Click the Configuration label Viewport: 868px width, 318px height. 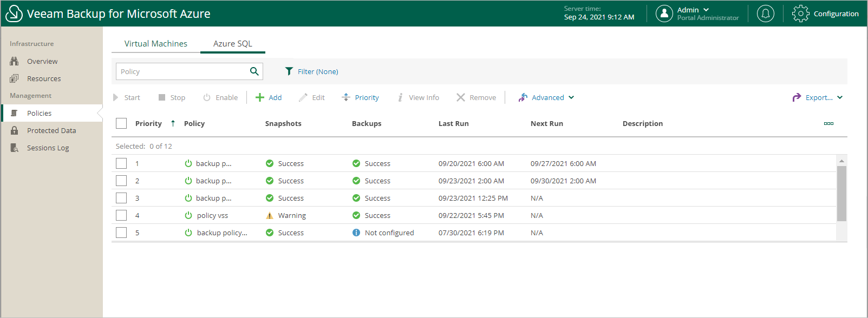pyautogui.click(x=836, y=14)
